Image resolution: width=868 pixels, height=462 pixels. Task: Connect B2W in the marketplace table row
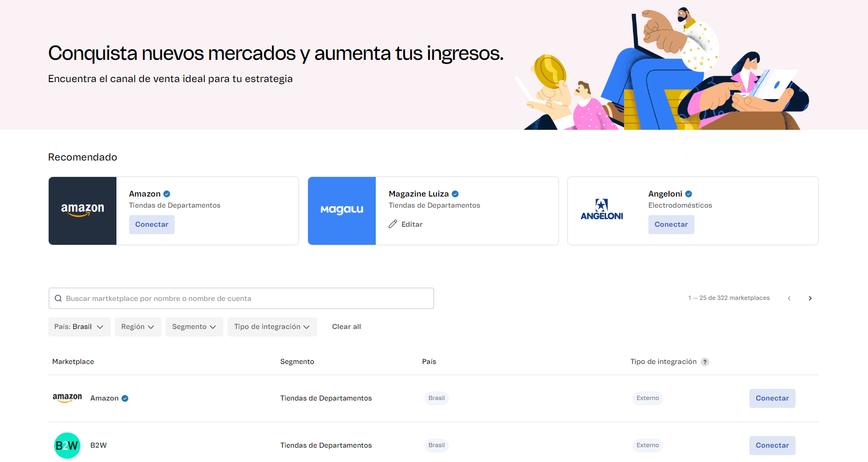point(772,446)
